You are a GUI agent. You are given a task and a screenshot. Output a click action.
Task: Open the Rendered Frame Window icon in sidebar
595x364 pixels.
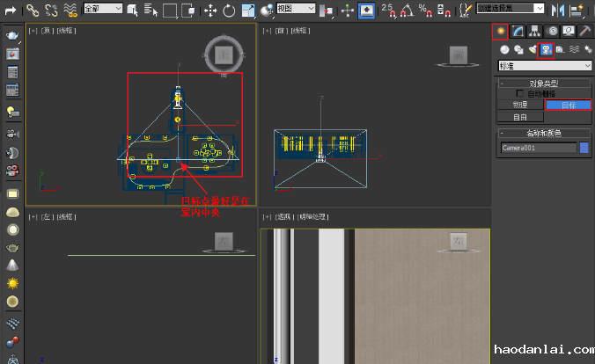pos(12,54)
